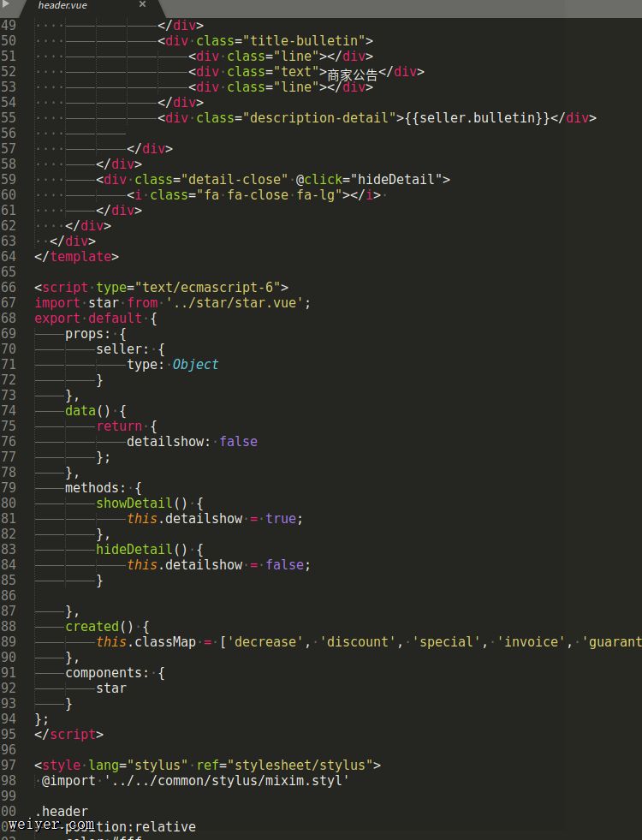Click "fa fa-close fa-lg" class string on line 60
Image resolution: width=642 pixels, height=840 pixels.
[270, 195]
